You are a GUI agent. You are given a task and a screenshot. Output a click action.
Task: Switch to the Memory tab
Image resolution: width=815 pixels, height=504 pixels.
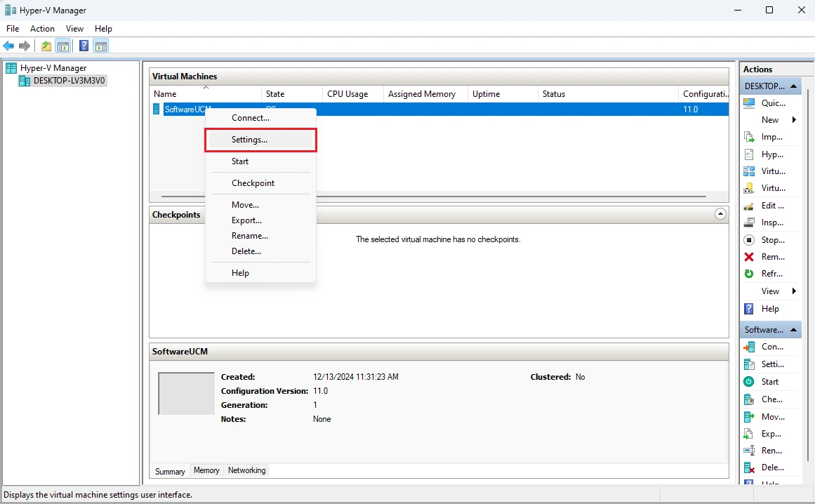206,470
